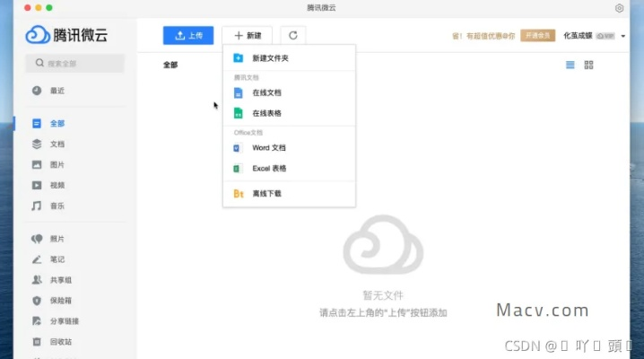
Task: Open 分享链接 share links in sidebar
Action: 65,320
